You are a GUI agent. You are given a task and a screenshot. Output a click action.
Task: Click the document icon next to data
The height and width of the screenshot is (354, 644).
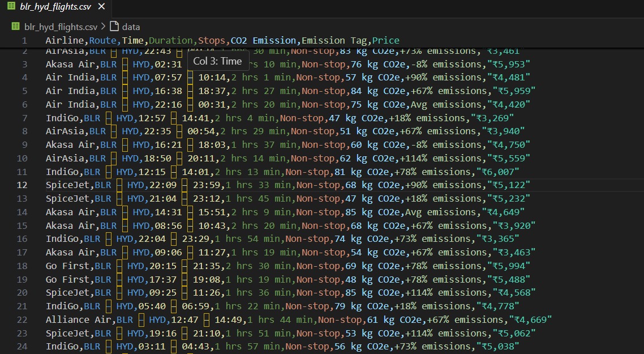[114, 27]
